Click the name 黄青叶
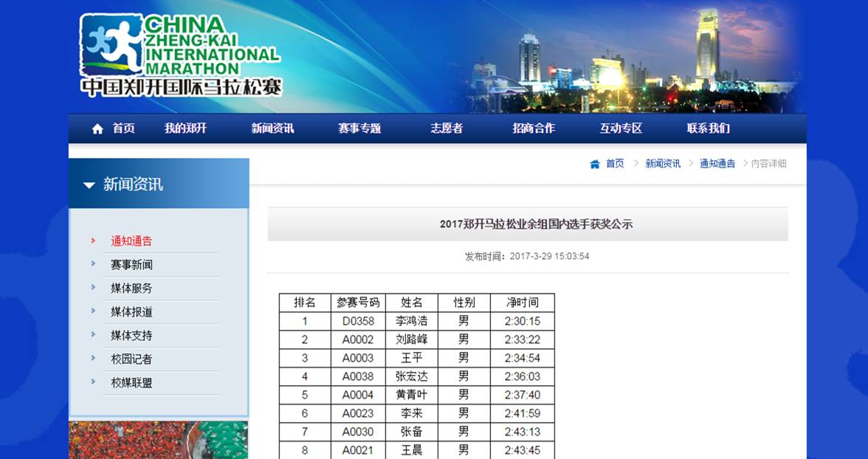The image size is (868, 459). pos(411,395)
